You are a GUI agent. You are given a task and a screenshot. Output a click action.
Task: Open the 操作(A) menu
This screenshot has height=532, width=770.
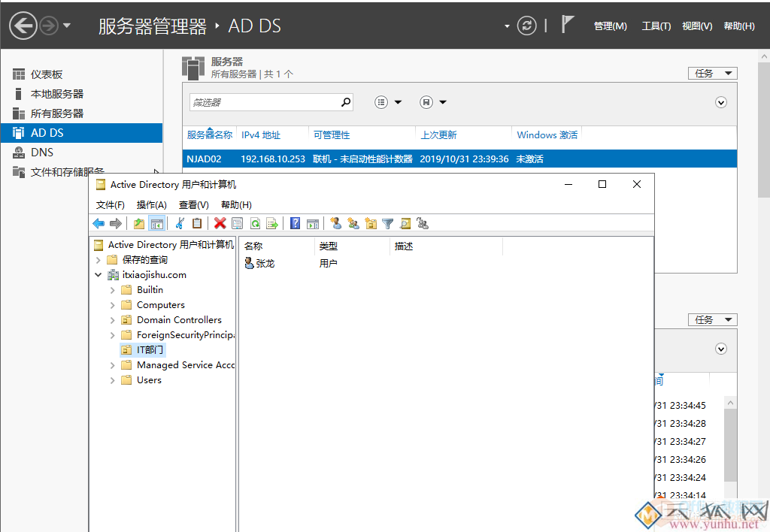[x=151, y=204]
